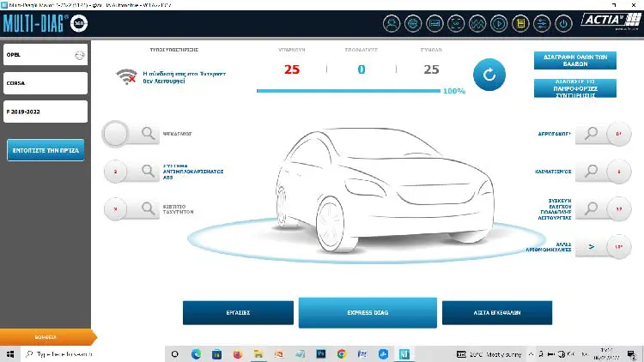This screenshot has height=362, width=644.
Task: Open the settings sliders icon
Action: point(542,24)
